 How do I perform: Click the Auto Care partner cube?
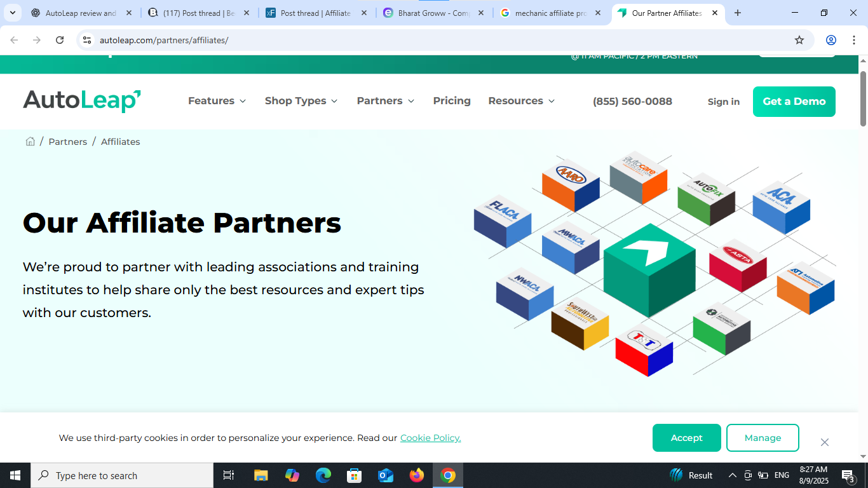(639, 177)
